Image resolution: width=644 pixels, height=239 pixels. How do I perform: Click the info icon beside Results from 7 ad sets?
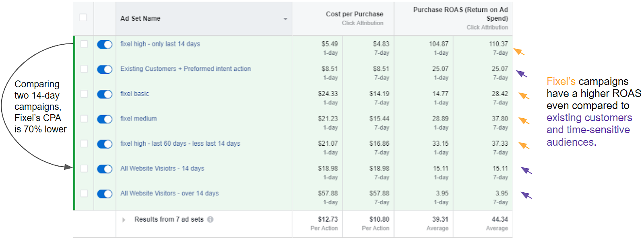211,219
